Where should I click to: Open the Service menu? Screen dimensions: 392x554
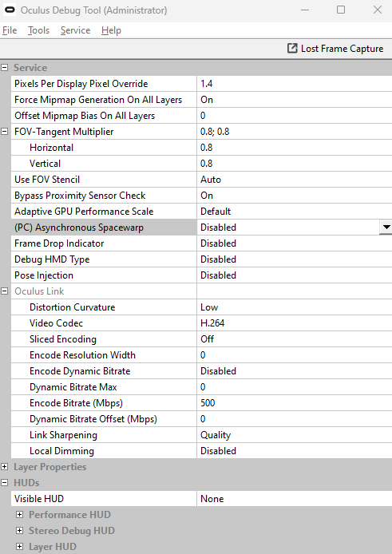tap(75, 30)
